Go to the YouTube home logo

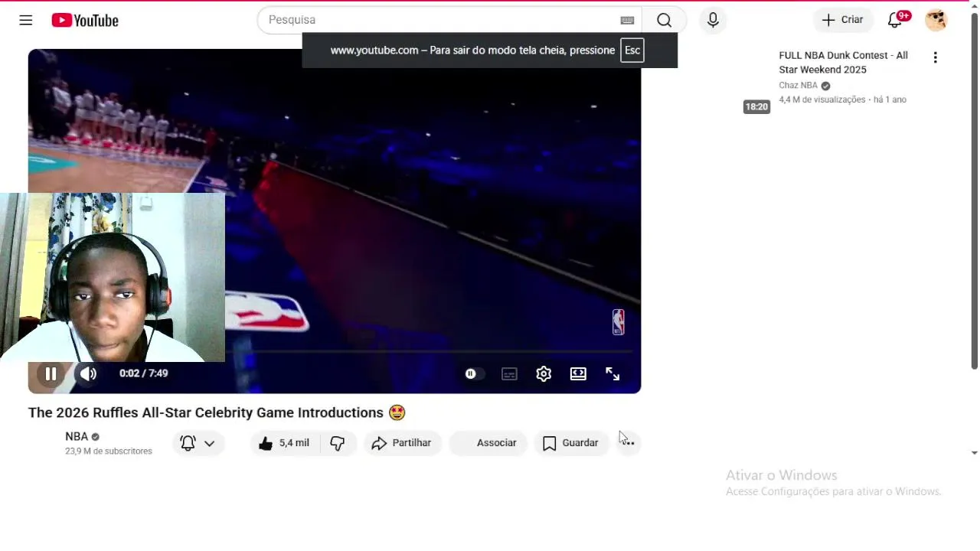pyautogui.click(x=85, y=21)
